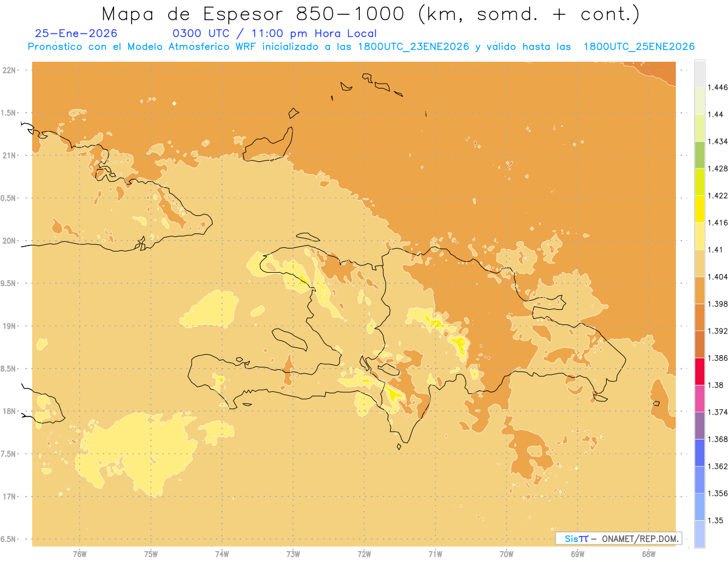728x562 pixels.
Task: Click the '1.38' colorbar value
Action: (716, 385)
